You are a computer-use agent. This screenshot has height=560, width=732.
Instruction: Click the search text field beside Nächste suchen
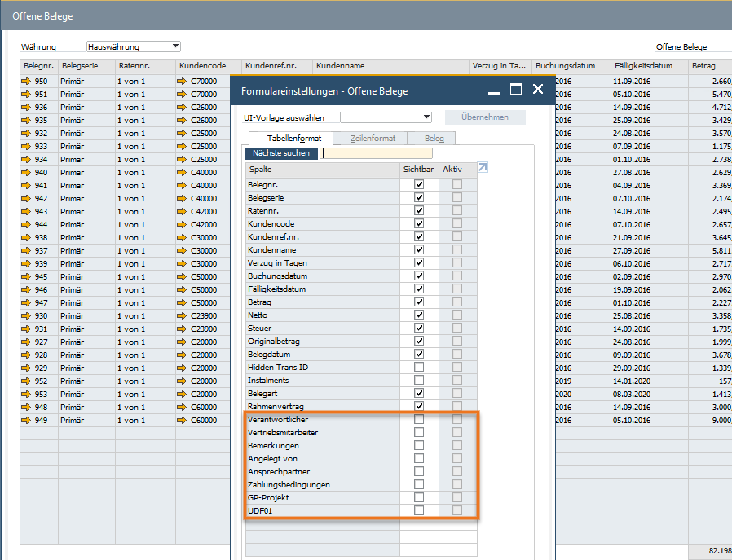pyautogui.click(x=376, y=153)
